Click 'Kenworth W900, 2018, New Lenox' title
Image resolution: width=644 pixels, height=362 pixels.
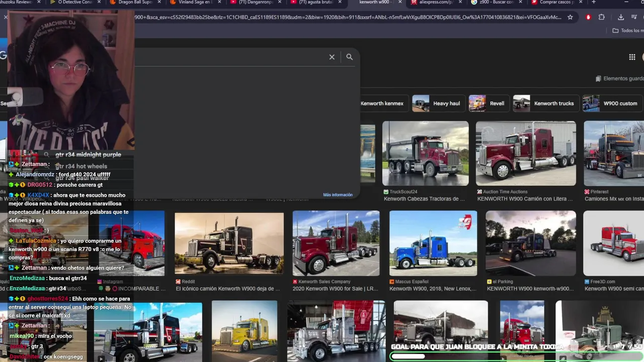point(433,289)
